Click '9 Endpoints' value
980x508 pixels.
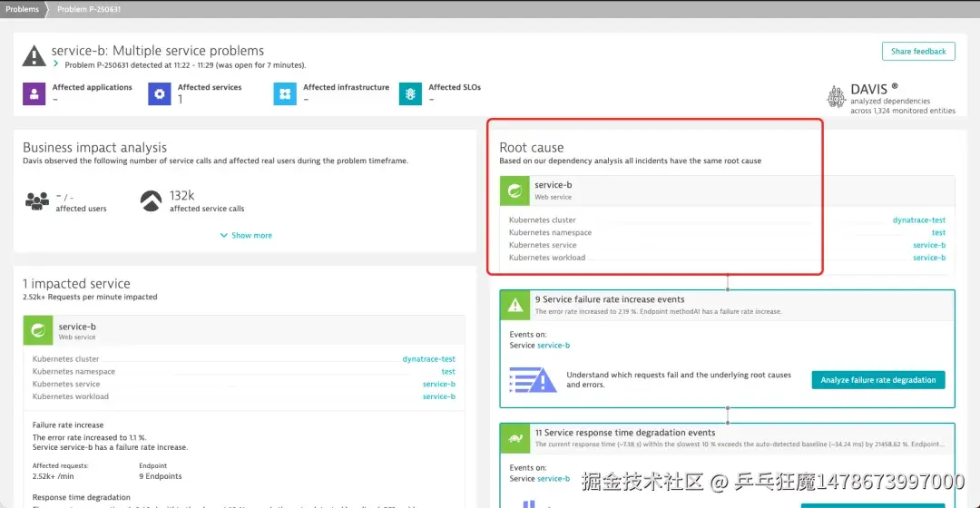tap(160, 476)
